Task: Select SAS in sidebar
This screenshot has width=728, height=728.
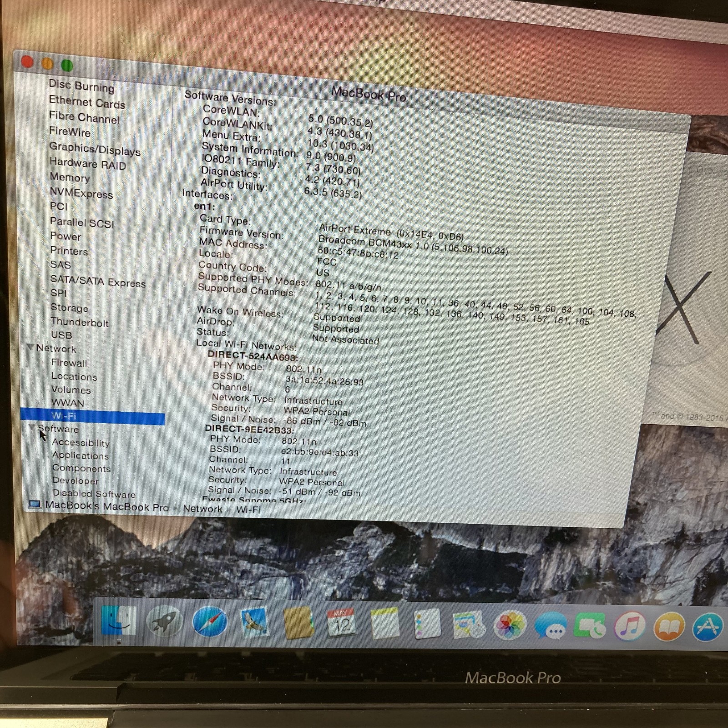Action: click(61, 264)
